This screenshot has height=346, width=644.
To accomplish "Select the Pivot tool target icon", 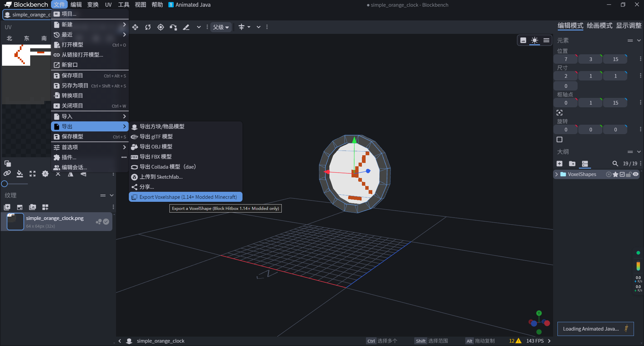I will pos(161,27).
